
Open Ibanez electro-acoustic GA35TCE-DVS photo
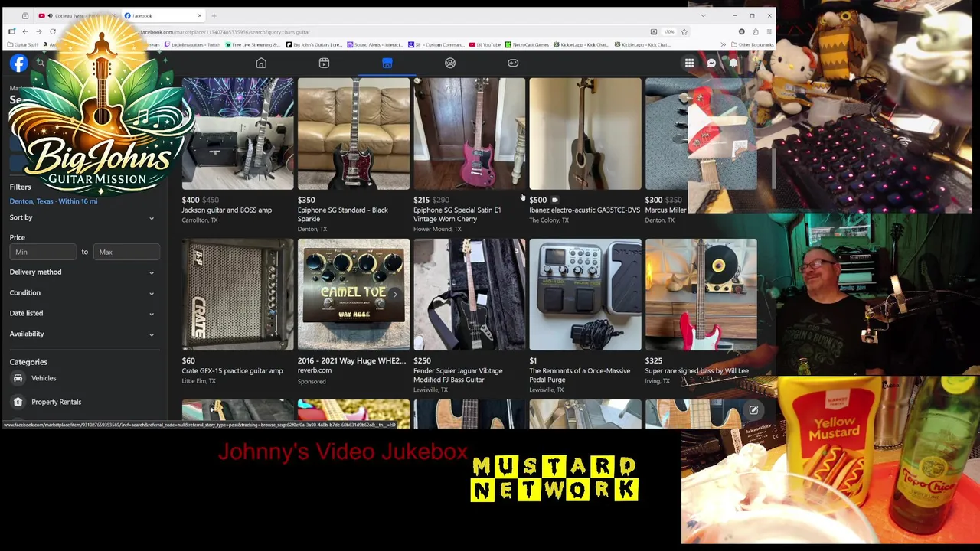pyautogui.click(x=585, y=134)
